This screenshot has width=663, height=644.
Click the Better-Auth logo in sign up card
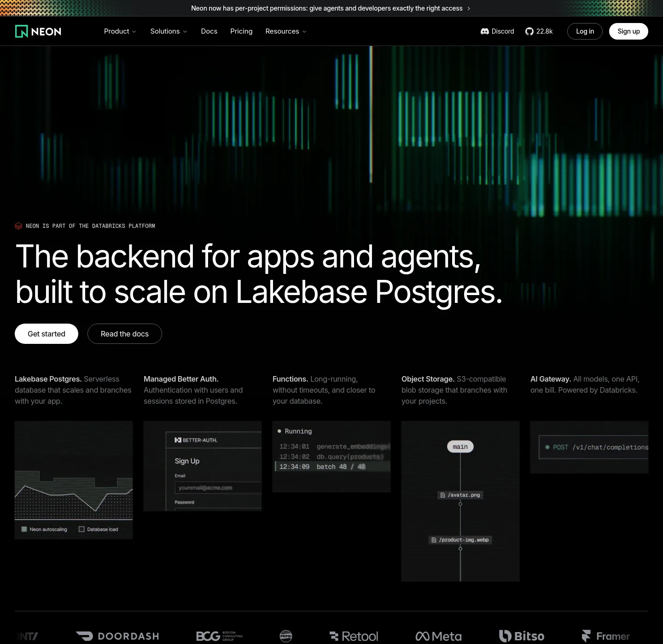click(196, 440)
